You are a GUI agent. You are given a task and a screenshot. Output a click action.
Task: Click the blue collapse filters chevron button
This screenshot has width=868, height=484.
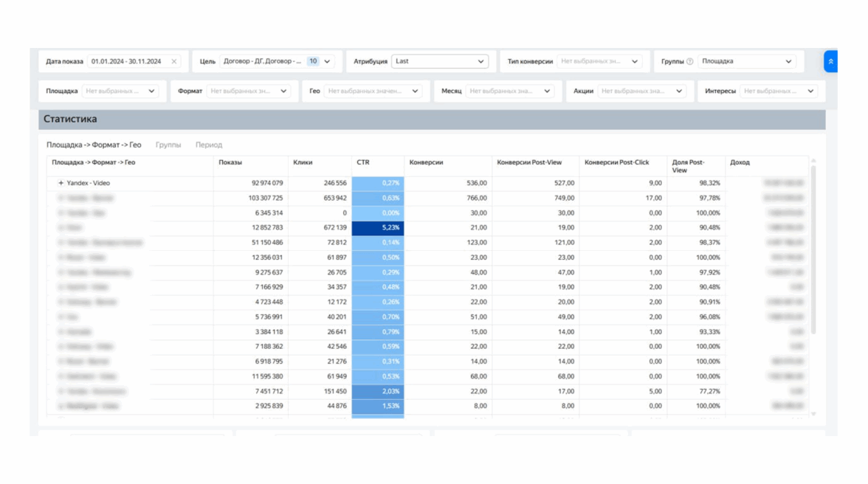[830, 61]
